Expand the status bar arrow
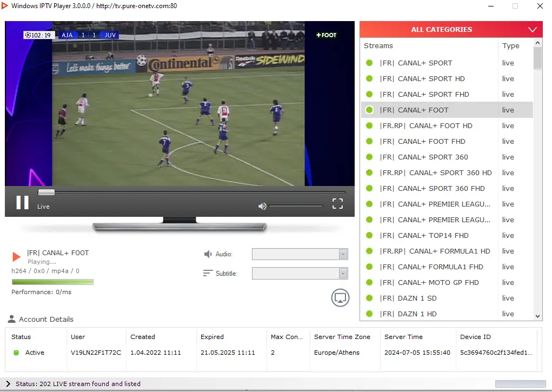 8,383
